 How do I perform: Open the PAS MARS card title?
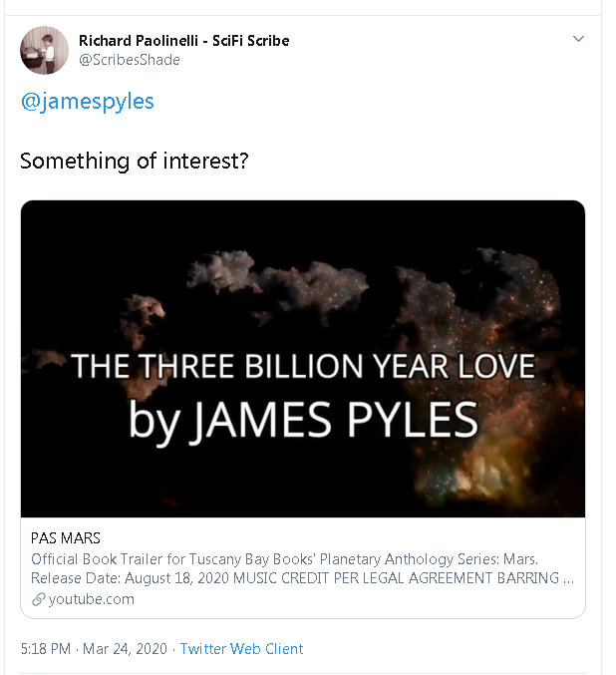pos(66,538)
